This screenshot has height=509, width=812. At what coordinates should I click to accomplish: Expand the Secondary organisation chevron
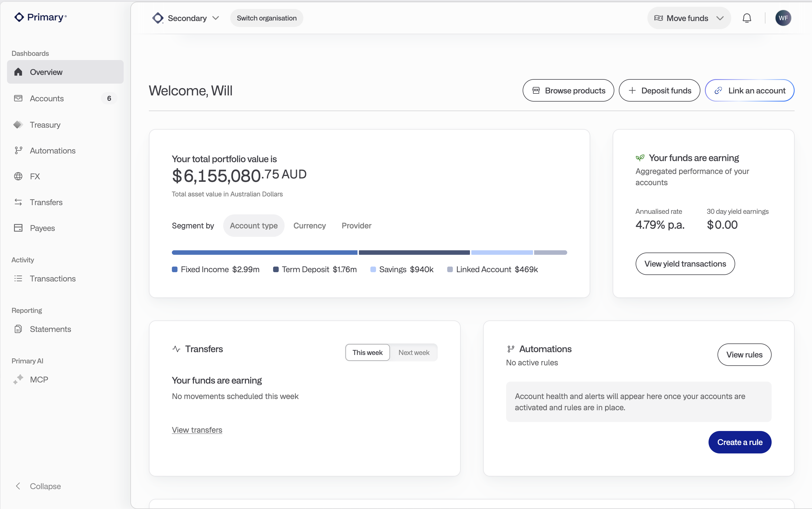click(216, 18)
